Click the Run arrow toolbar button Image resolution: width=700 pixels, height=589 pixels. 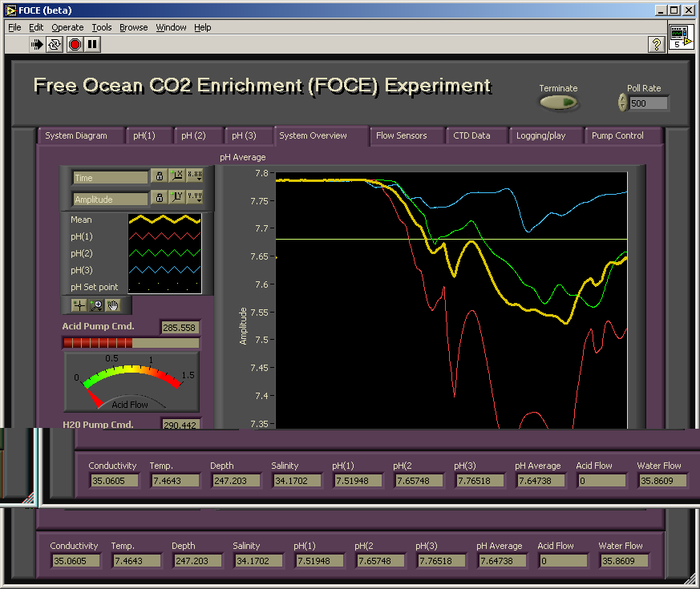coord(37,44)
